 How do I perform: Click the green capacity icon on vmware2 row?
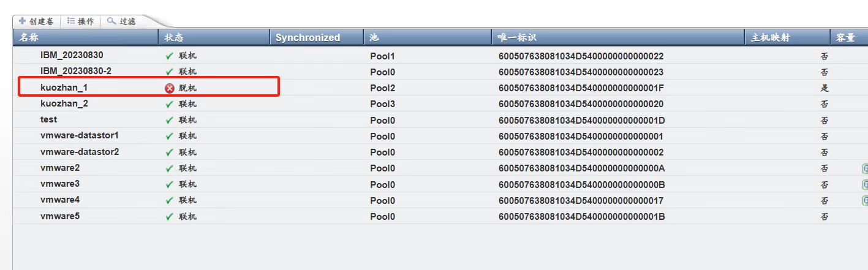tap(865, 168)
